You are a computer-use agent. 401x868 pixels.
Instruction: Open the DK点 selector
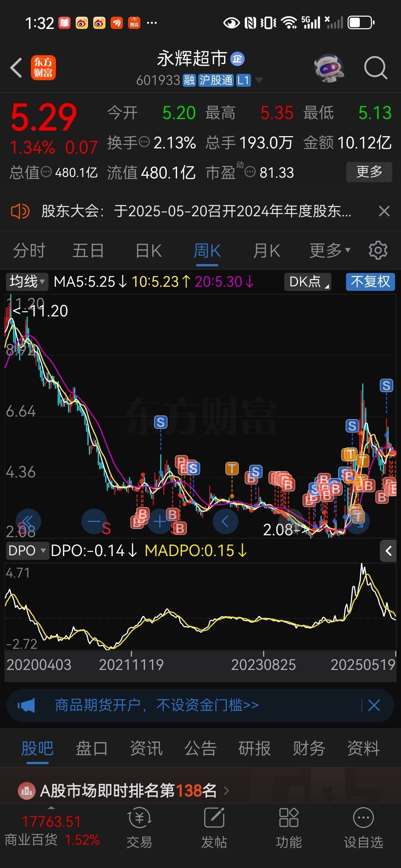pyautogui.click(x=308, y=282)
